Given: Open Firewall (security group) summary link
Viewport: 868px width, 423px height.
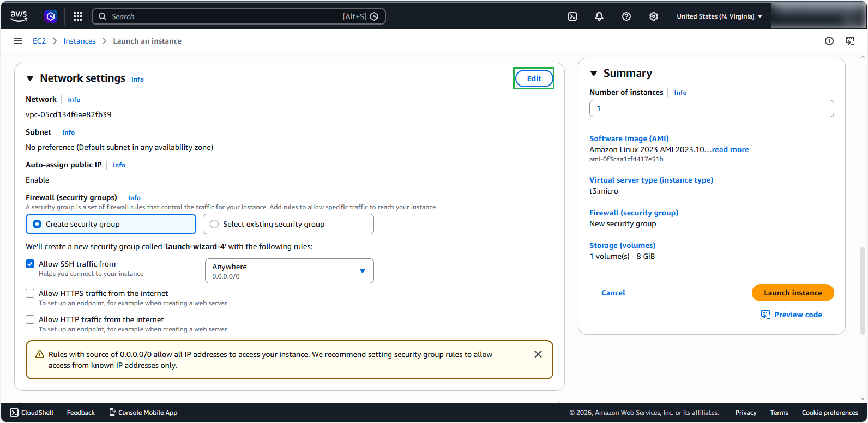Looking at the screenshot, I should [x=634, y=213].
